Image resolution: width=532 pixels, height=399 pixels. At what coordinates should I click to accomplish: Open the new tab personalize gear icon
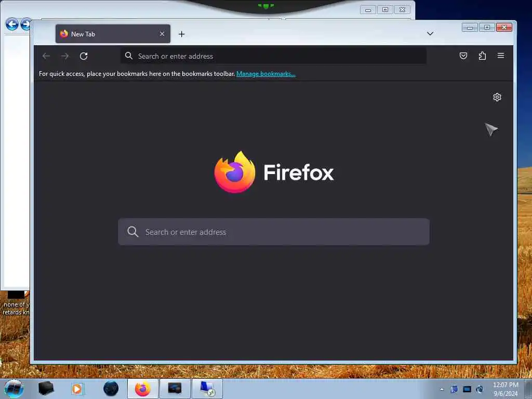[x=497, y=97]
